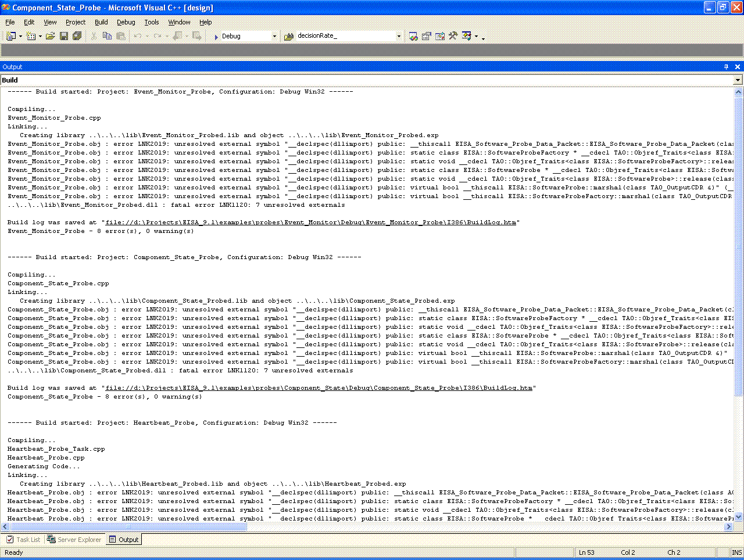This screenshot has height=560, width=744.
Task: Click the Cut scissors icon
Action: tap(94, 36)
